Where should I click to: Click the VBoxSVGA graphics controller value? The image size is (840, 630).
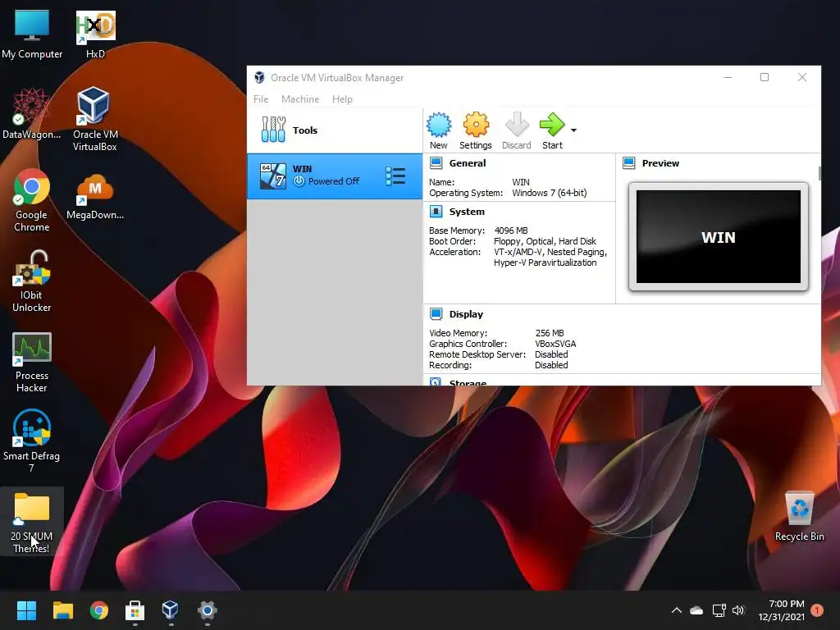(555, 344)
